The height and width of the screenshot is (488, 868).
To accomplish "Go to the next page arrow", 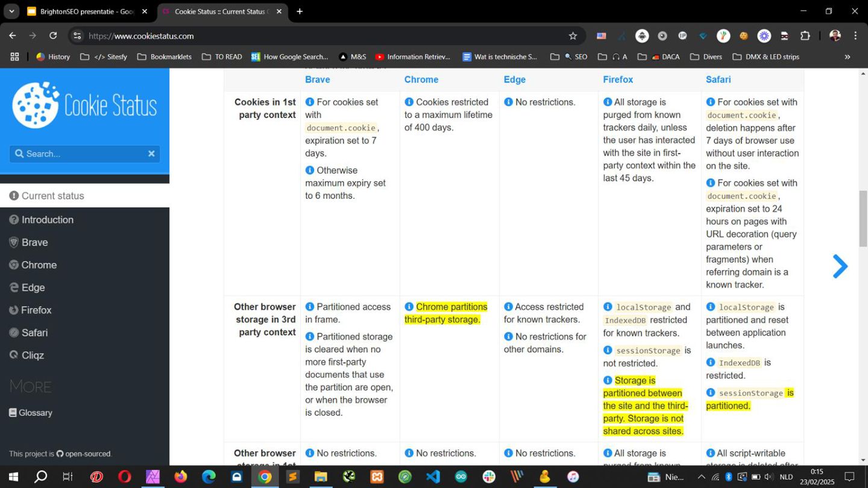I will (840, 266).
